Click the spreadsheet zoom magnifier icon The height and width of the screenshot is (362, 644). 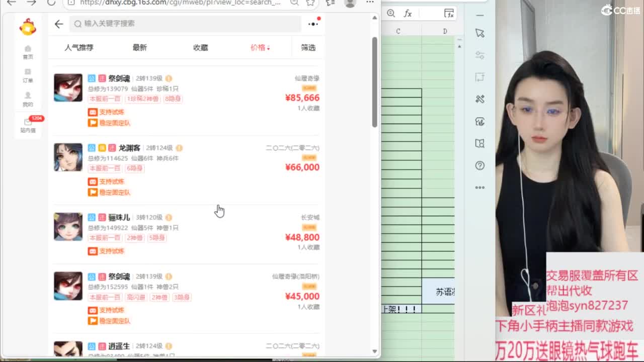tap(391, 14)
